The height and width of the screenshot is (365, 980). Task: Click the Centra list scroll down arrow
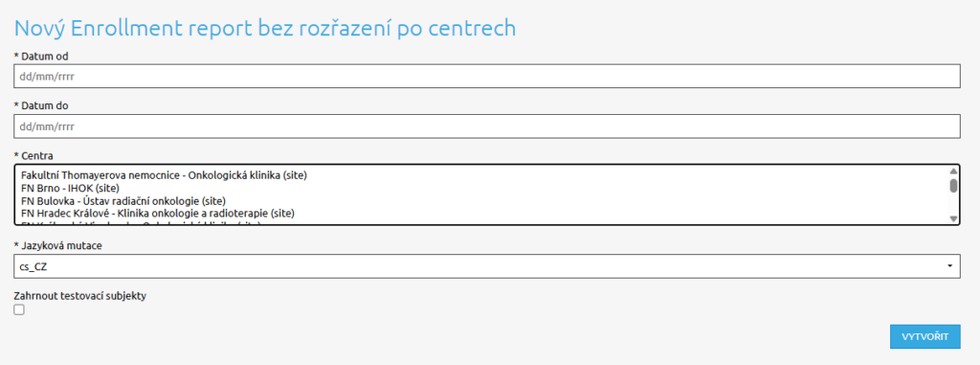click(x=953, y=218)
